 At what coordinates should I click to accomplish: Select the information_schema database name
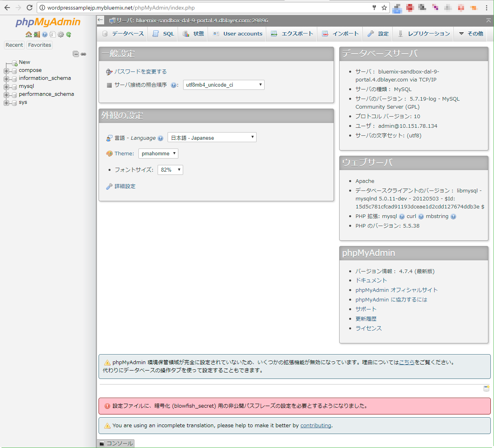[45, 78]
